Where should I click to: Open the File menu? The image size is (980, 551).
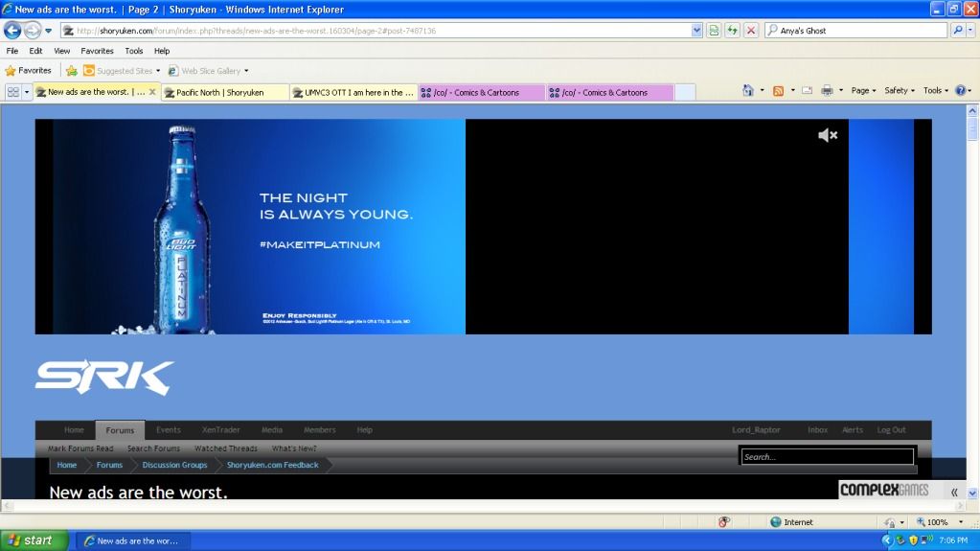pyautogui.click(x=11, y=51)
